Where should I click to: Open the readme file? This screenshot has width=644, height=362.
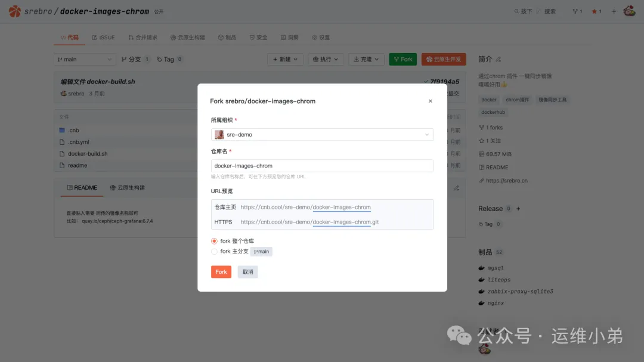pos(77,165)
